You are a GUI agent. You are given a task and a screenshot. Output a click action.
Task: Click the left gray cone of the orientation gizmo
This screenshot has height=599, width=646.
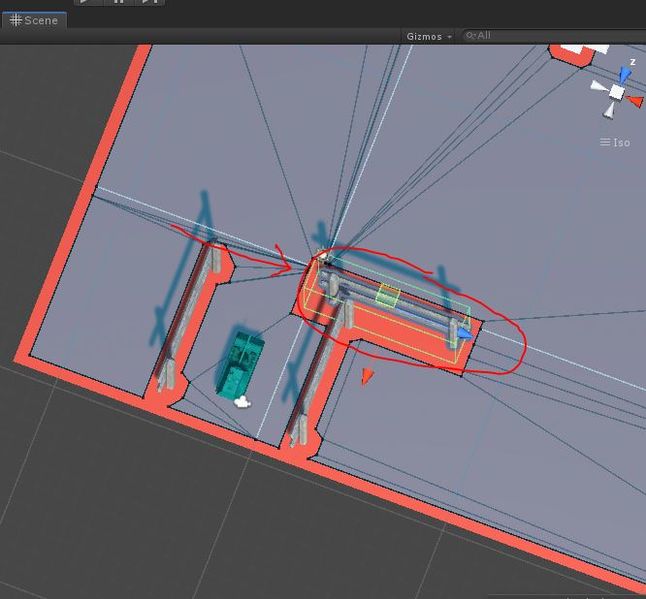pos(599,87)
